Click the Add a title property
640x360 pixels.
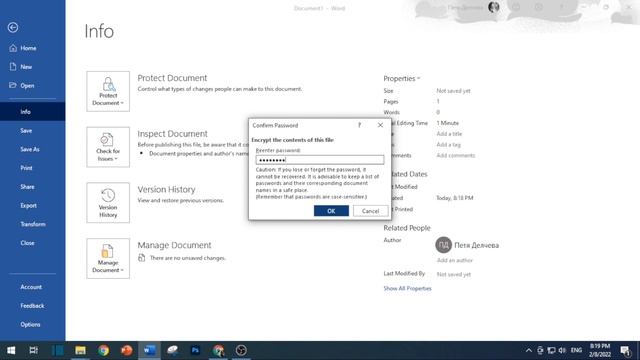pyautogui.click(x=449, y=134)
